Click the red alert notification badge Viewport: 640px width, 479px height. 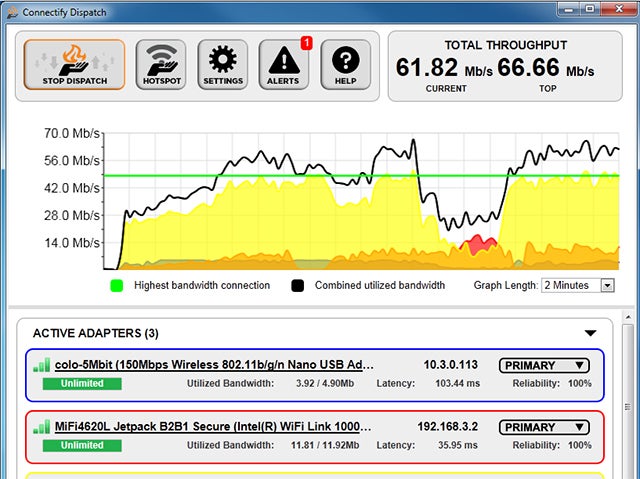tap(306, 43)
